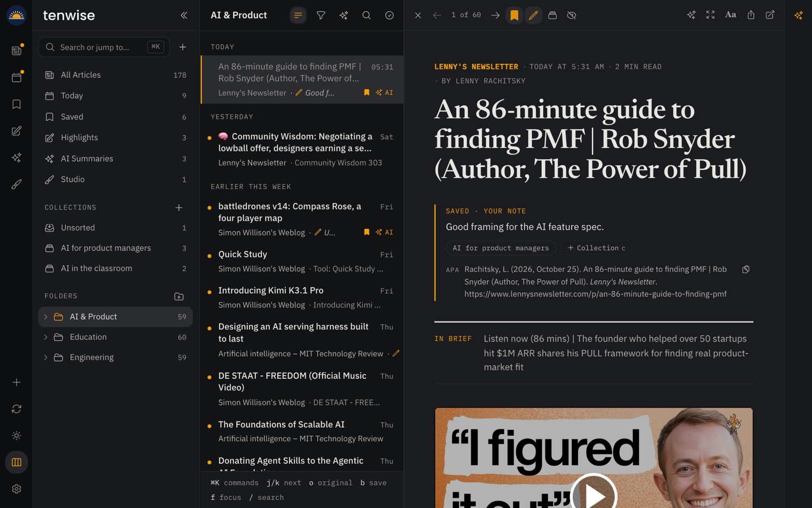Go to the previous article arrow

(437, 16)
